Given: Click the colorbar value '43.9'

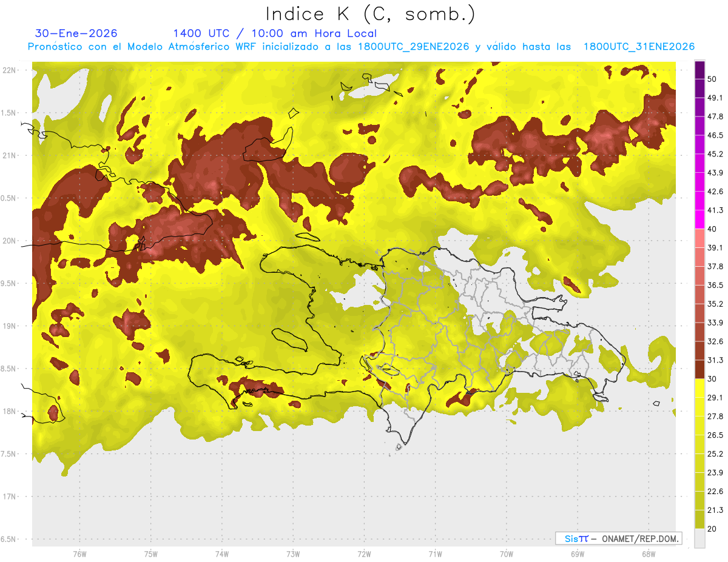Looking at the screenshot, I should click(715, 173).
